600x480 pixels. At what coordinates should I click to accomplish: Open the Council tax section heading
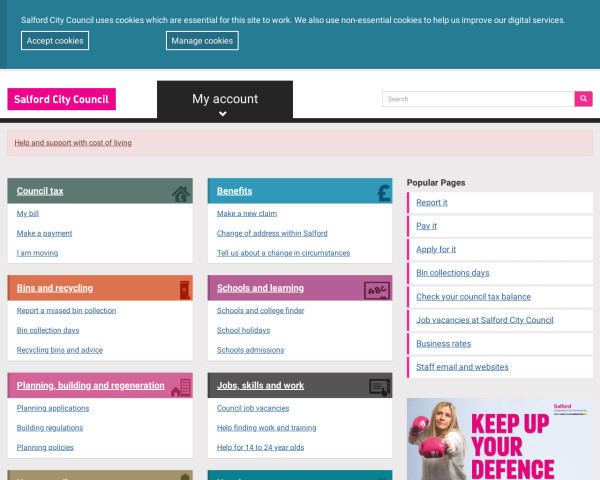[40, 191]
